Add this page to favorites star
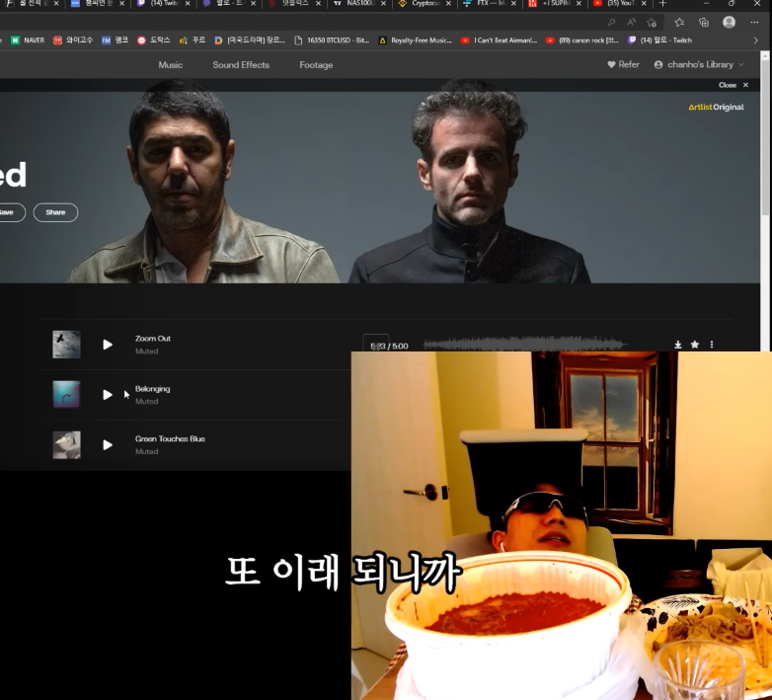Viewport: 772px width, 700px height. coord(652,22)
